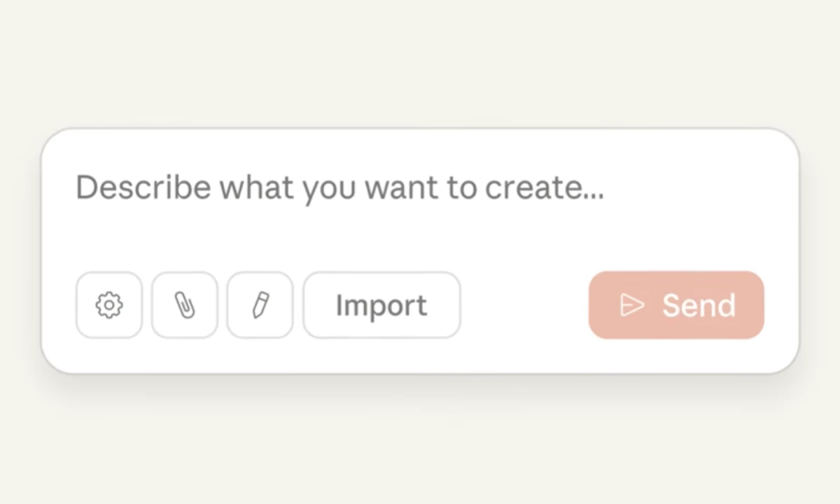
Task: Submit the prompt with the Send arrow icon
Action: [631, 305]
